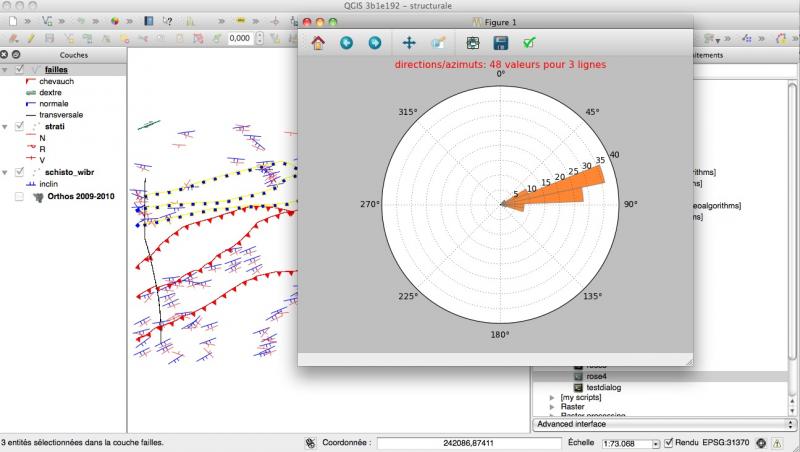Click the Home reset view icon in Figure 1
The width and height of the screenshot is (800, 452).
(x=318, y=43)
